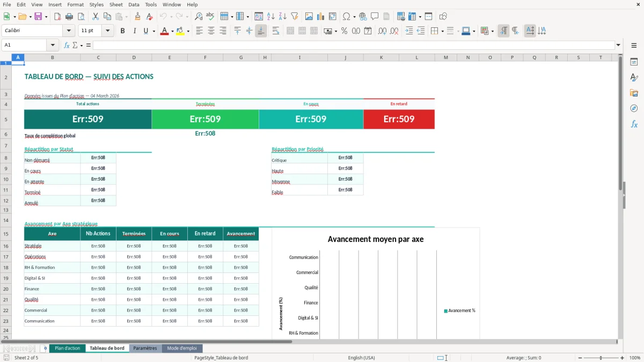Click Draw Functions shapes icon
This screenshot has width=644, height=362.
[x=443, y=17]
